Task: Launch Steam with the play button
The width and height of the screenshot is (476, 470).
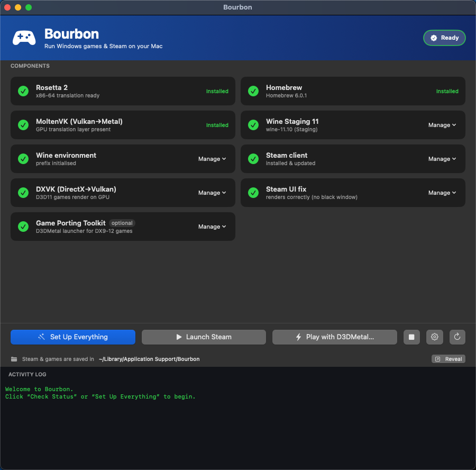Action: pos(204,337)
